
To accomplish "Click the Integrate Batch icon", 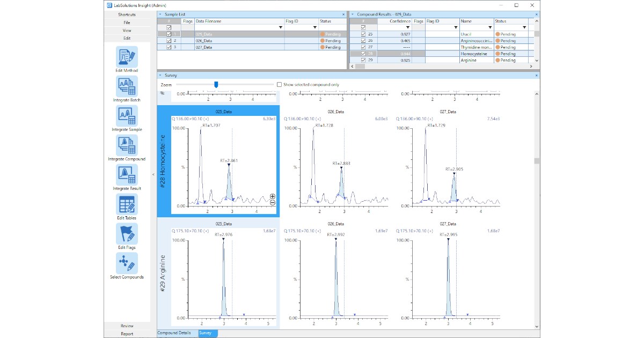I will click(x=127, y=86).
